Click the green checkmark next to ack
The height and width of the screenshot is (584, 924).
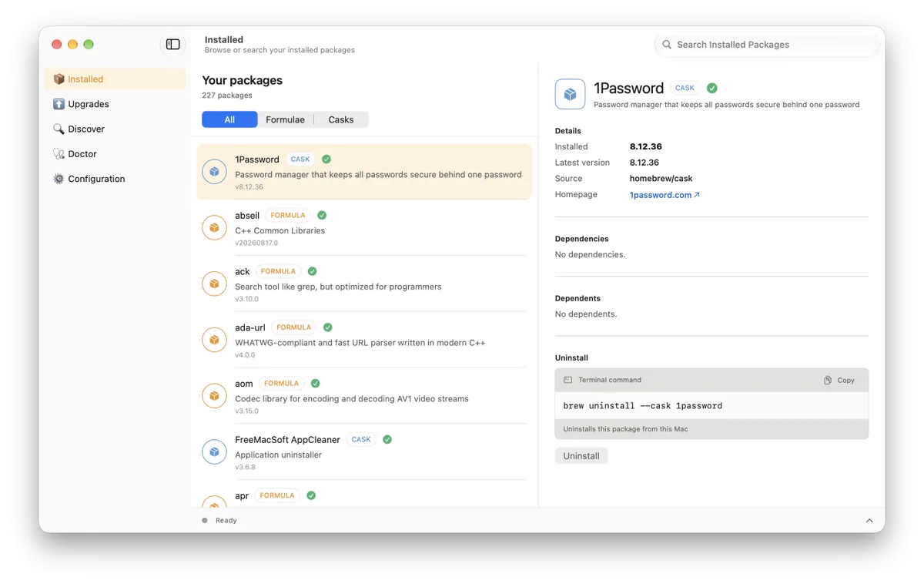click(313, 271)
